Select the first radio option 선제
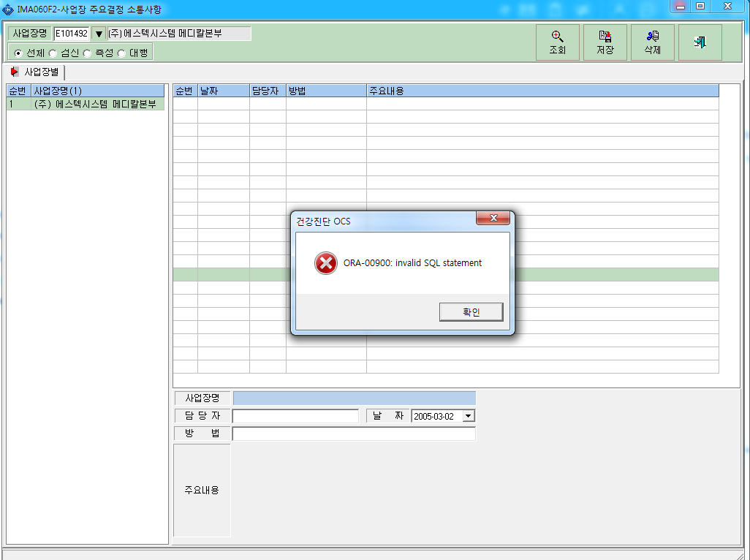 pyautogui.click(x=18, y=53)
